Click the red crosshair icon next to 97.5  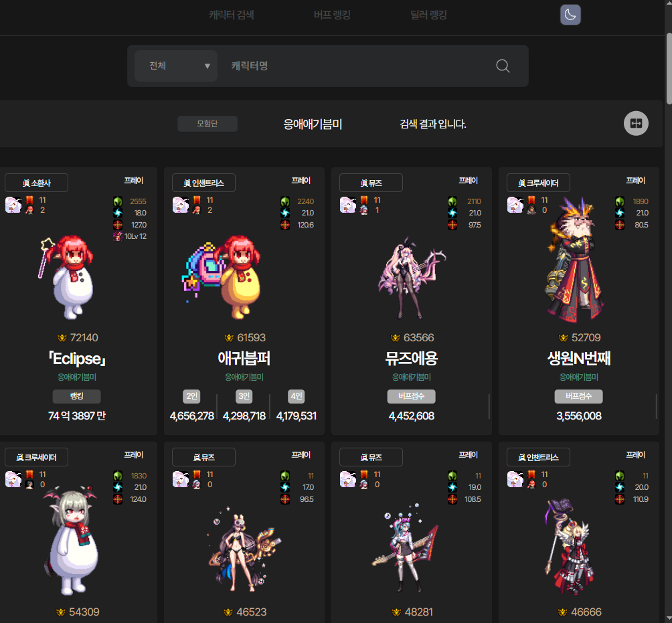pyautogui.click(x=452, y=225)
